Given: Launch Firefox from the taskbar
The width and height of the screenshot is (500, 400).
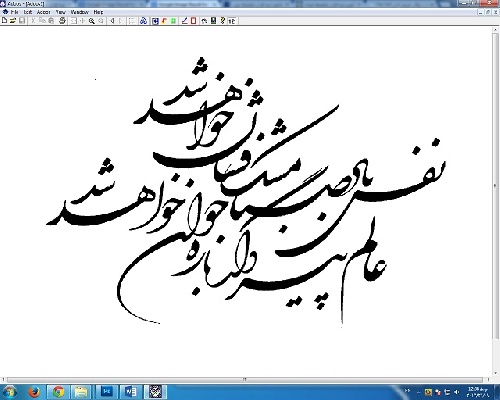Looking at the screenshot, I should click(x=34, y=392).
